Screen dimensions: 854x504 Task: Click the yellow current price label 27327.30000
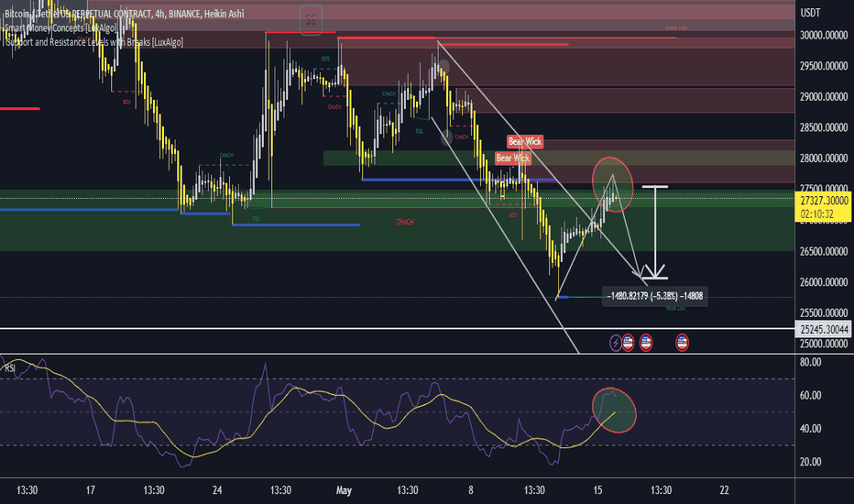pos(824,208)
